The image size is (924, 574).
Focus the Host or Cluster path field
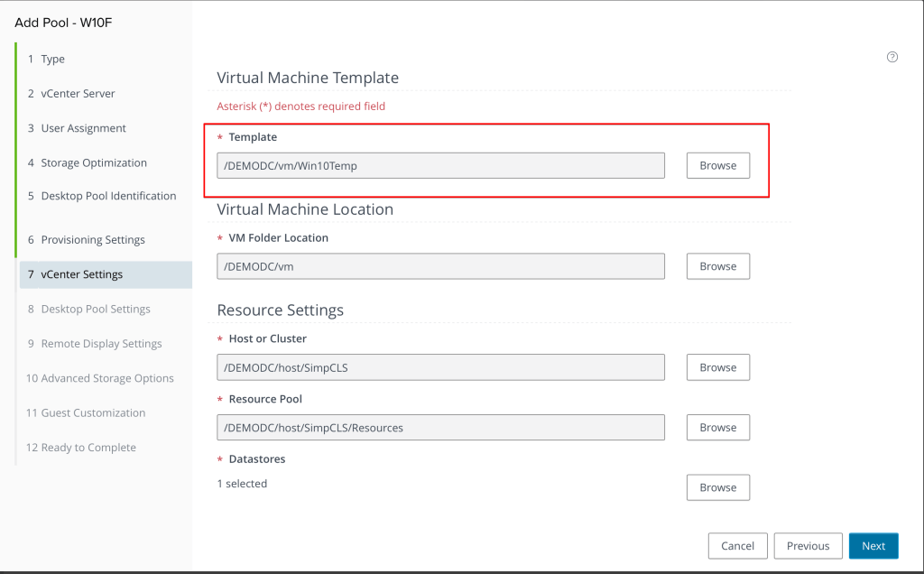point(440,367)
